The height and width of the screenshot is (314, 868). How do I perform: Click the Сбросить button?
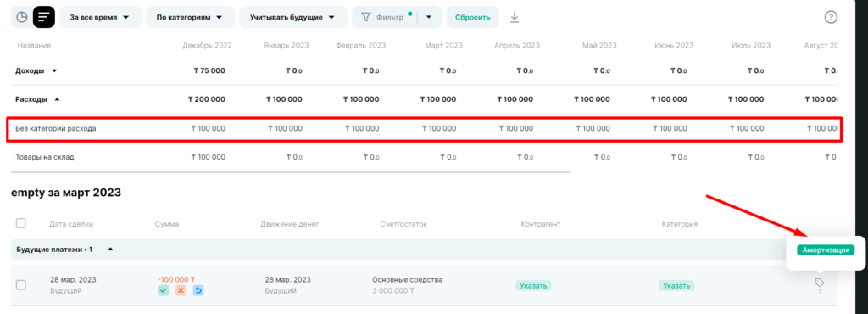[473, 17]
